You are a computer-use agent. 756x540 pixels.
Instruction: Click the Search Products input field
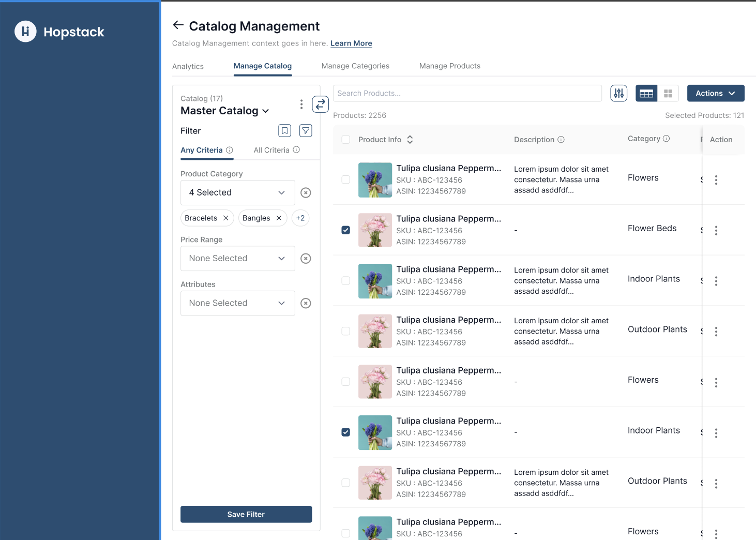pos(467,94)
